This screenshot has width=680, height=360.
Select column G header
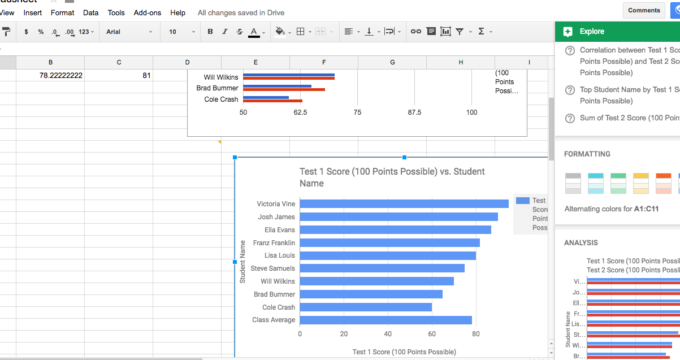pyautogui.click(x=392, y=62)
